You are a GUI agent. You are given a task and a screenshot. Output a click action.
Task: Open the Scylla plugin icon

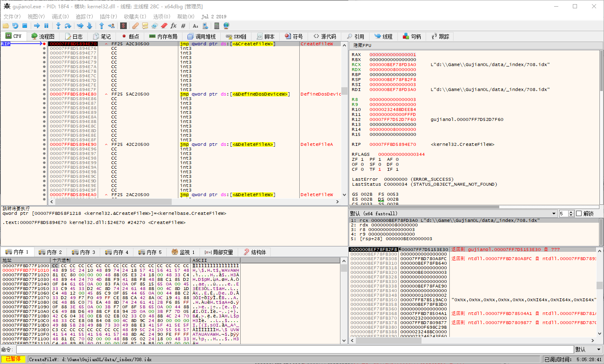click(x=123, y=26)
